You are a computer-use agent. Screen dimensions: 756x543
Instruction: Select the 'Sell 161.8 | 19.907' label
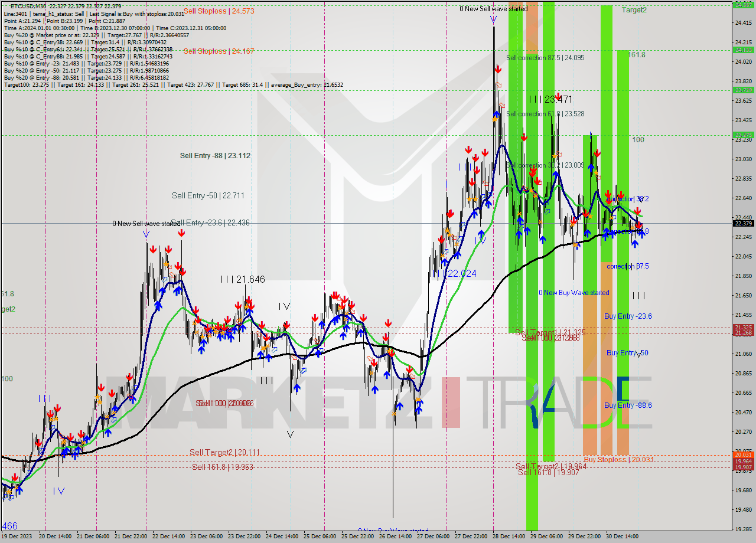pos(549,472)
